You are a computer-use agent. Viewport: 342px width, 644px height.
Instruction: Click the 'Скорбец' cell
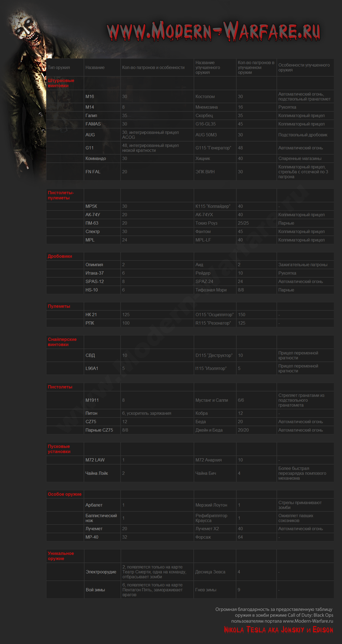coord(215,116)
